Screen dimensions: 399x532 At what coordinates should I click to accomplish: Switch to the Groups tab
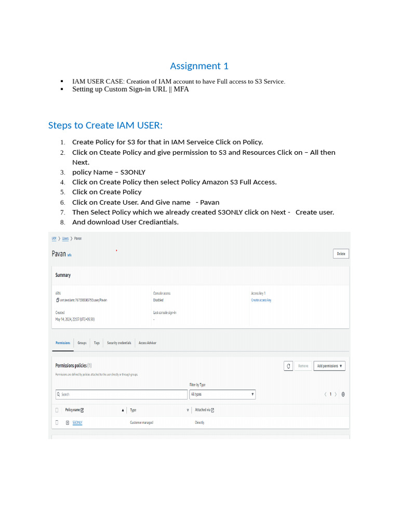[x=82, y=343]
